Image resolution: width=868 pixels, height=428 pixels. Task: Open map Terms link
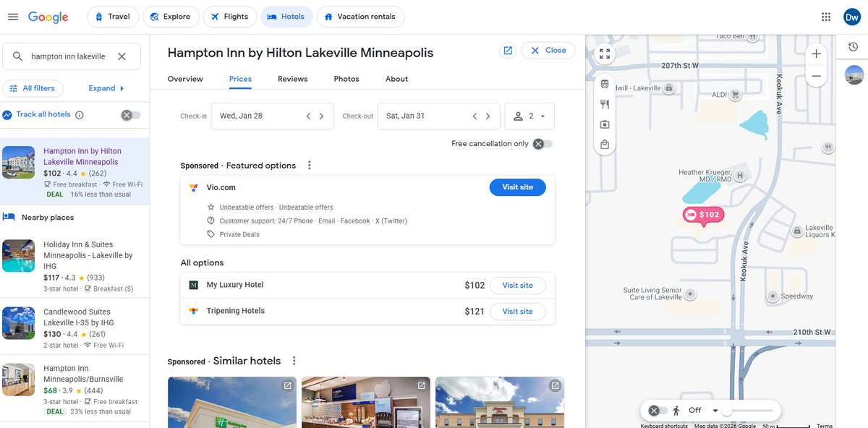(825, 426)
